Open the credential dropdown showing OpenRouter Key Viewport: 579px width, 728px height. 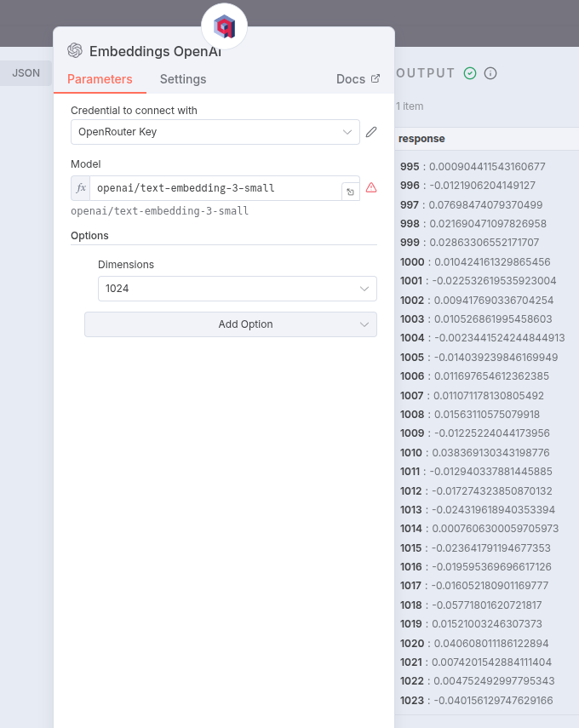(x=215, y=132)
